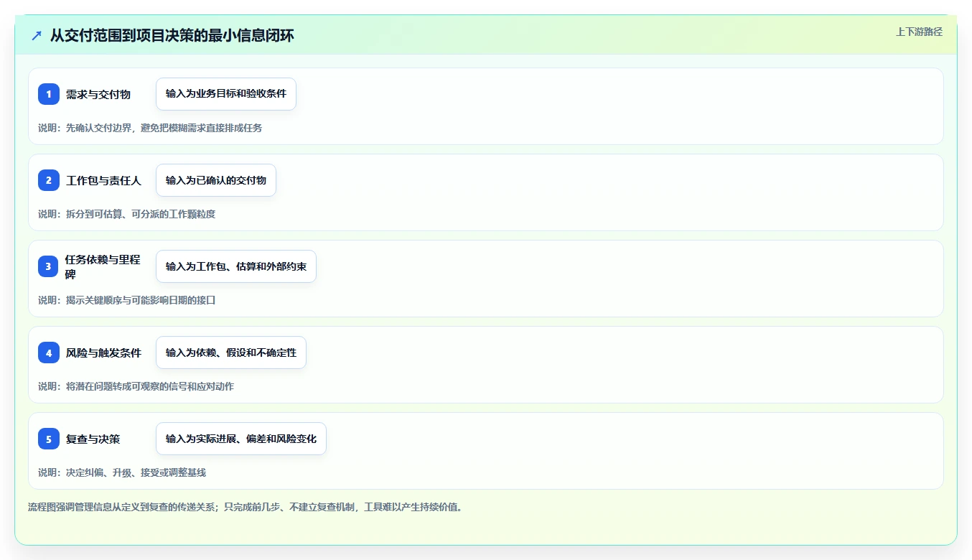Click the 输入为实际进展、偏差和风险变化 chip
Image resolution: width=972 pixels, height=560 pixels.
(241, 439)
